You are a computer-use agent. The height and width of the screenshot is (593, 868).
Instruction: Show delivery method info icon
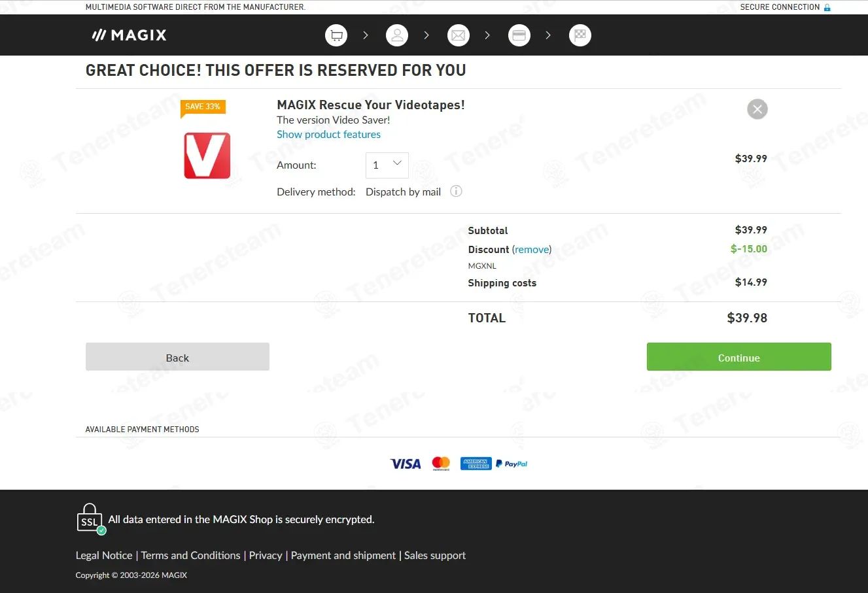coord(457,191)
